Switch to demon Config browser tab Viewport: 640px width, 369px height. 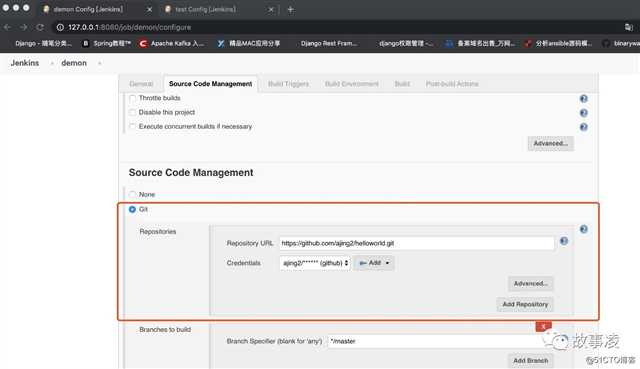pos(97,9)
